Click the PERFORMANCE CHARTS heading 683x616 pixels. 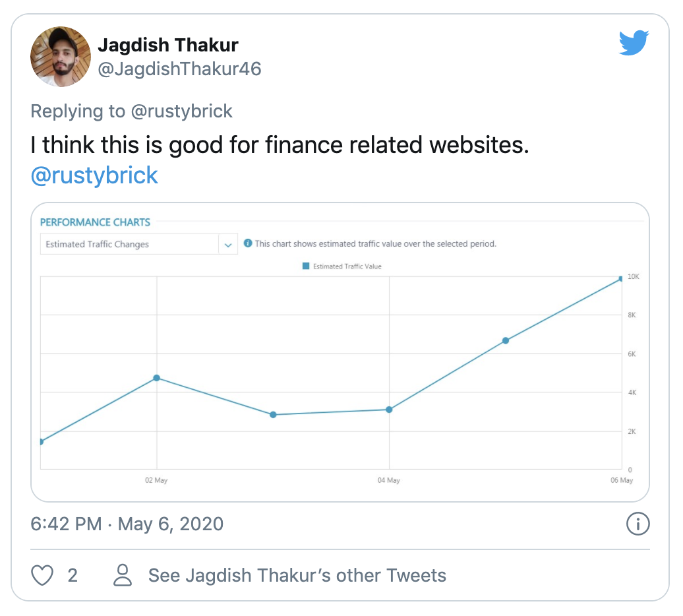pyautogui.click(x=96, y=222)
